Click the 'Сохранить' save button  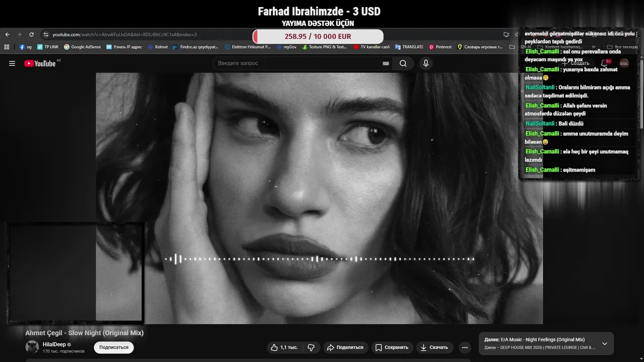coord(392,347)
